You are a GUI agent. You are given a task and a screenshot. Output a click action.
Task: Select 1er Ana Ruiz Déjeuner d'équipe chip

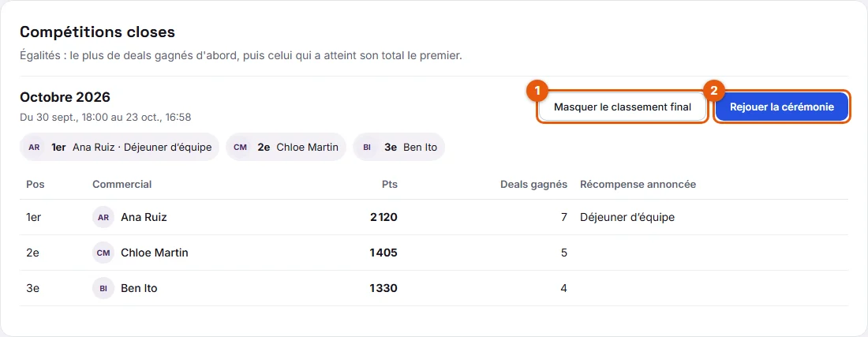pos(120,148)
